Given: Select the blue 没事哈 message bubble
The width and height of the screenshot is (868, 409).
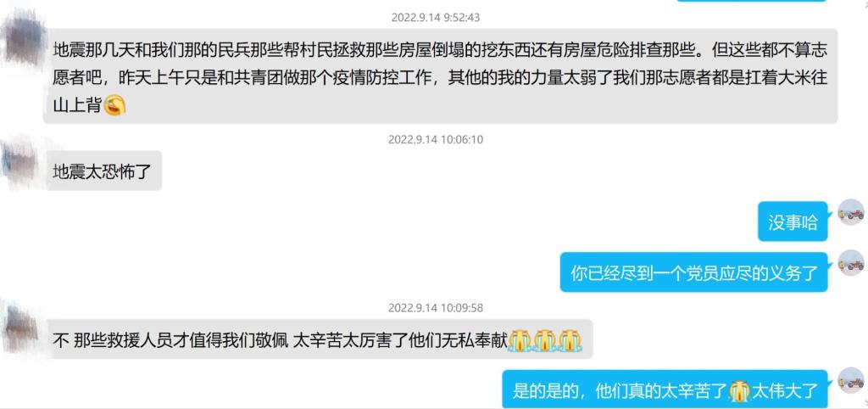Looking at the screenshot, I should (793, 221).
